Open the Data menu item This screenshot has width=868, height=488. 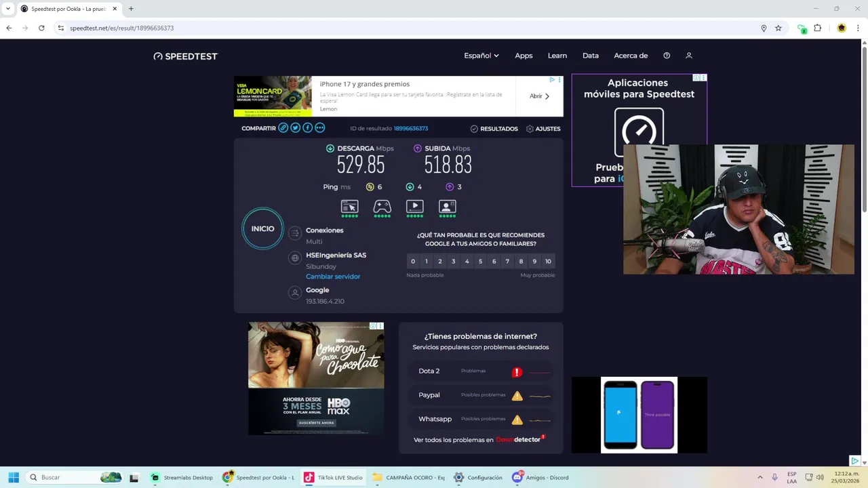point(591,56)
